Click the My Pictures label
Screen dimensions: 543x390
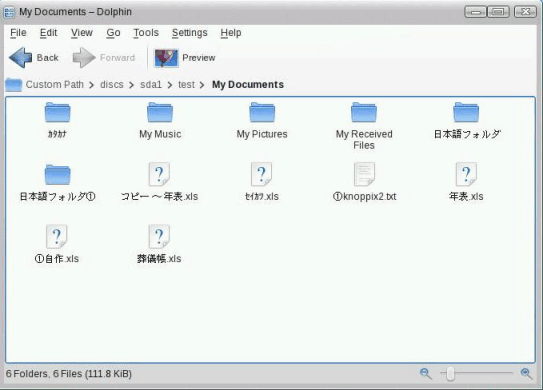click(x=262, y=134)
